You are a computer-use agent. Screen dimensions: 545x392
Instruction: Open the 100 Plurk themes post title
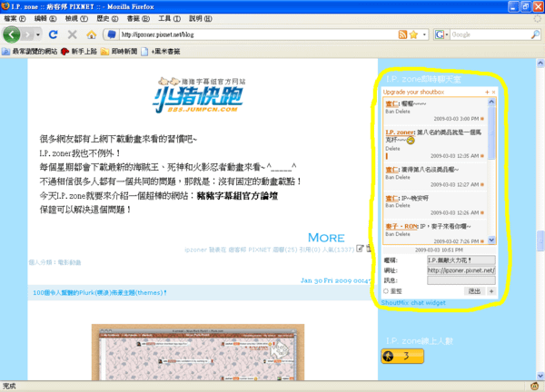pyautogui.click(x=100, y=293)
